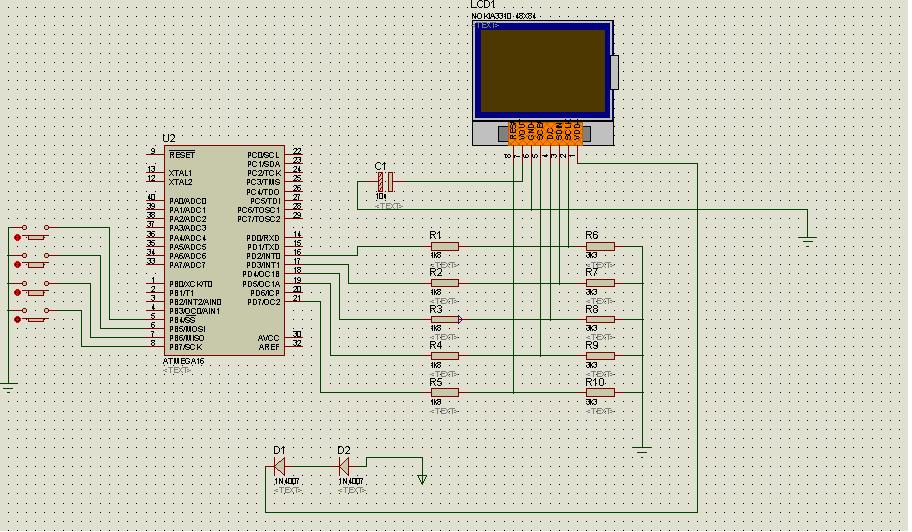Select the ATMEGA16 microcontroller U2 body
912x532 pixels.
pos(224,250)
